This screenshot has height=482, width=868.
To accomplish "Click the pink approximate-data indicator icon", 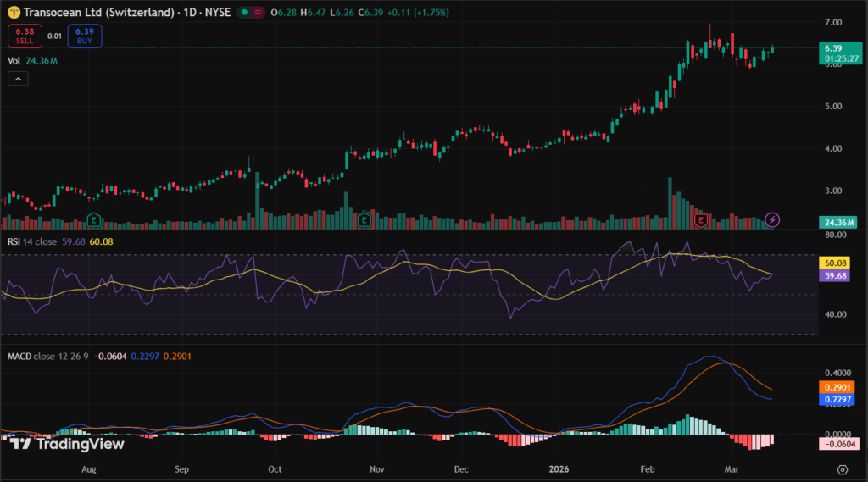I will pyautogui.click(x=259, y=13).
